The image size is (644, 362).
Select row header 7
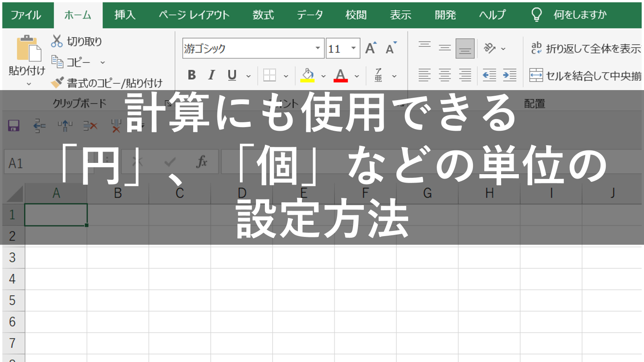[x=13, y=343]
